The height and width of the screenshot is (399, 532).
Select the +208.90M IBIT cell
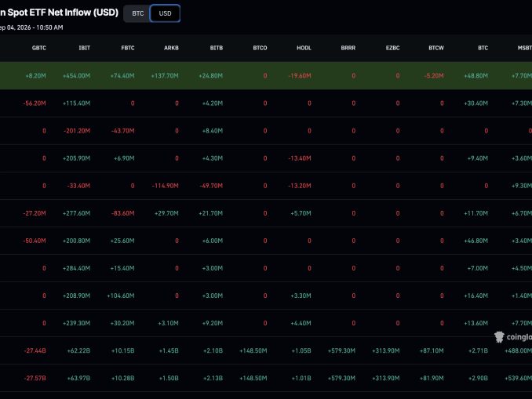pos(76,296)
